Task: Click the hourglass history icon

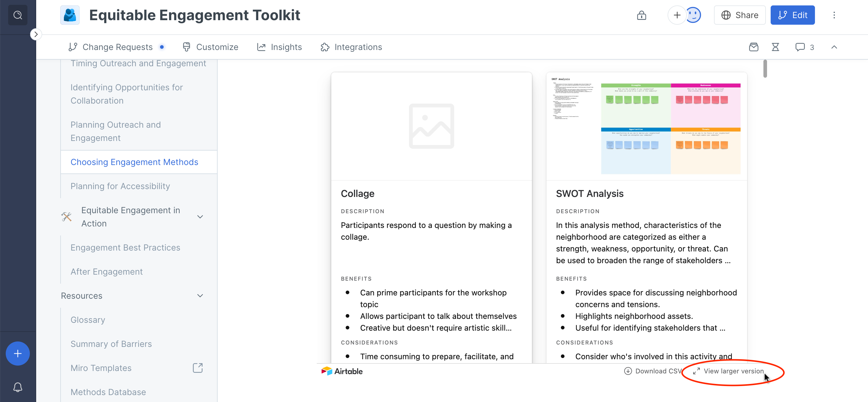Action: coord(775,47)
